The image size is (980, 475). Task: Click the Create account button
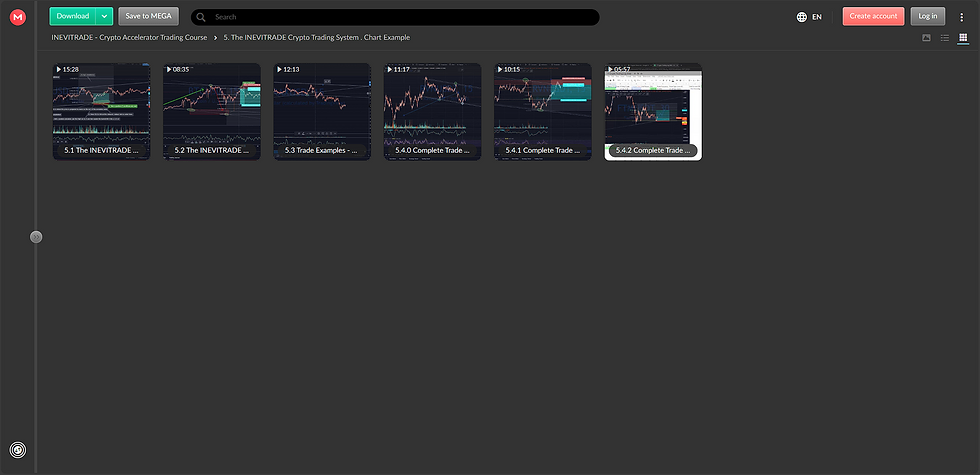click(x=873, y=16)
